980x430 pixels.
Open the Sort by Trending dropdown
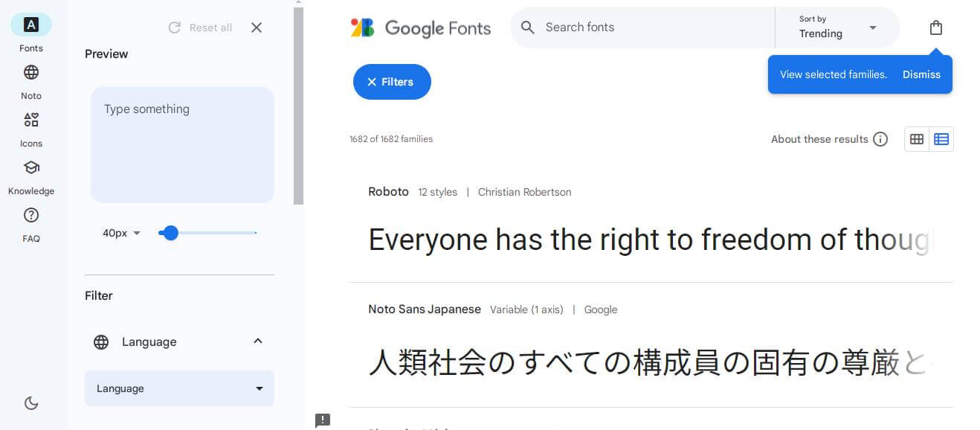tap(836, 28)
